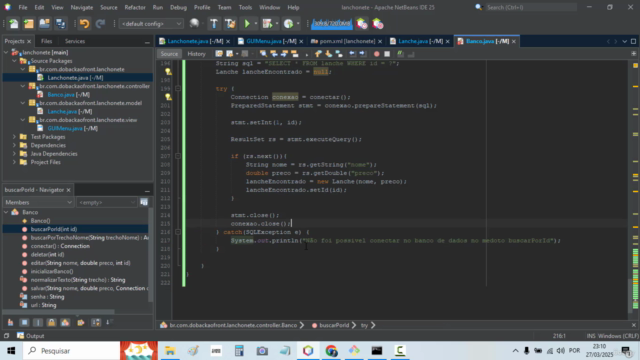
Task: Toggle Show Fields filter in Navigator
Action: pyautogui.click(x=24, y=322)
